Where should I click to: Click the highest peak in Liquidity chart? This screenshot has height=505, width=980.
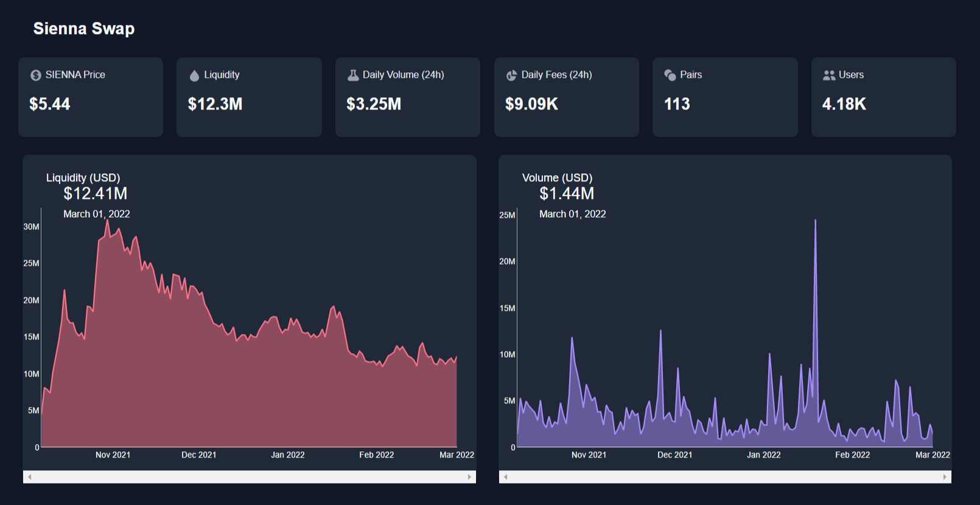(x=108, y=222)
